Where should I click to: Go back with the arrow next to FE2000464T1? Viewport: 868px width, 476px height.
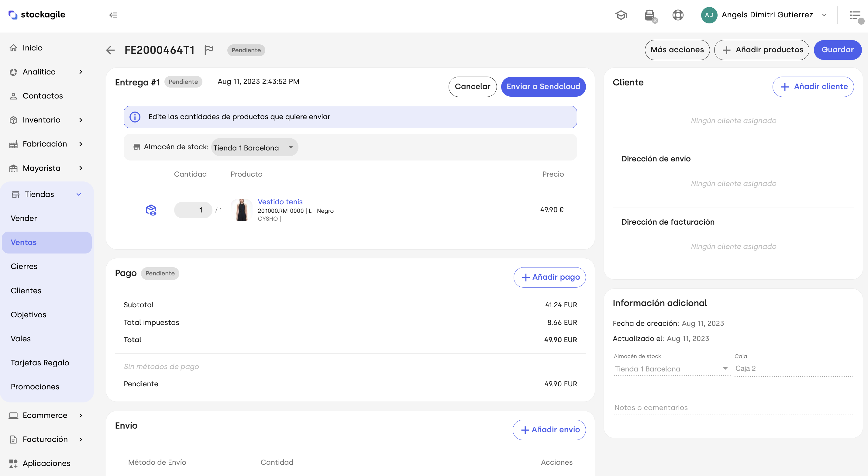coord(111,50)
